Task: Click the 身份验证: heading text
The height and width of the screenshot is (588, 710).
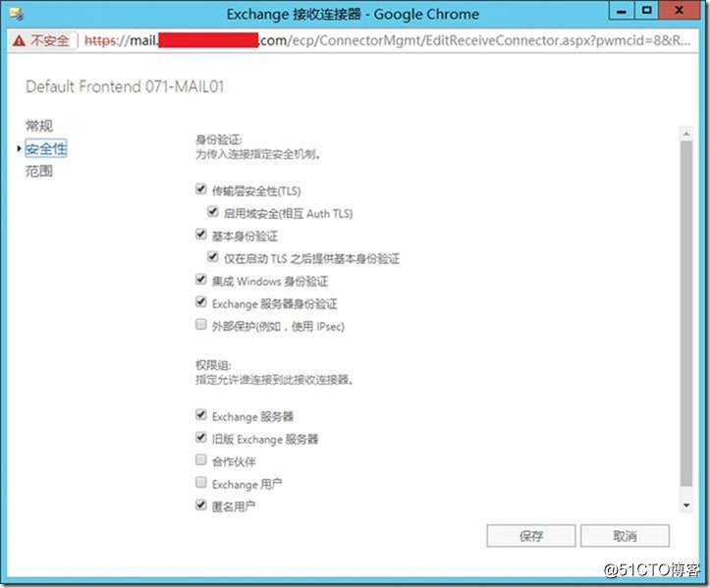Action: click(219, 139)
